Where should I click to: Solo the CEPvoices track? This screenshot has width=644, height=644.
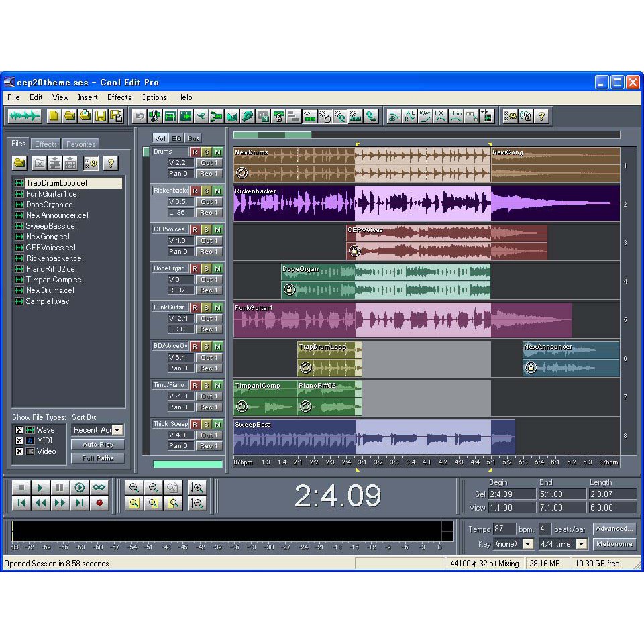(206, 229)
